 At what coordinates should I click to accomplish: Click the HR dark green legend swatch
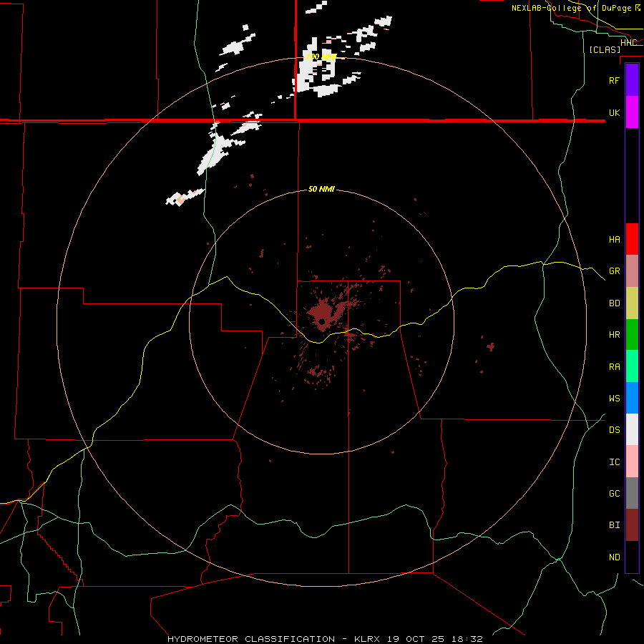click(x=632, y=335)
